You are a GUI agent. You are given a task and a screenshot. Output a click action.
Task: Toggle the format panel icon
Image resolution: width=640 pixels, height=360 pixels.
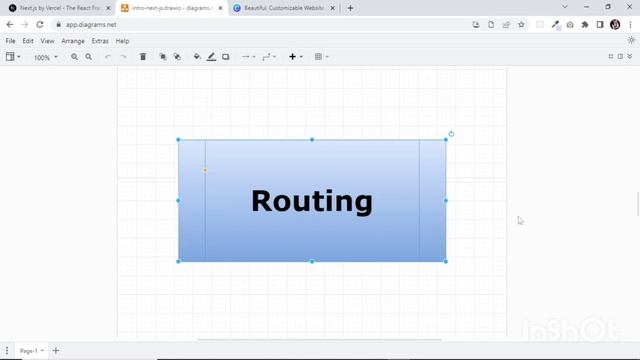tap(620, 56)
